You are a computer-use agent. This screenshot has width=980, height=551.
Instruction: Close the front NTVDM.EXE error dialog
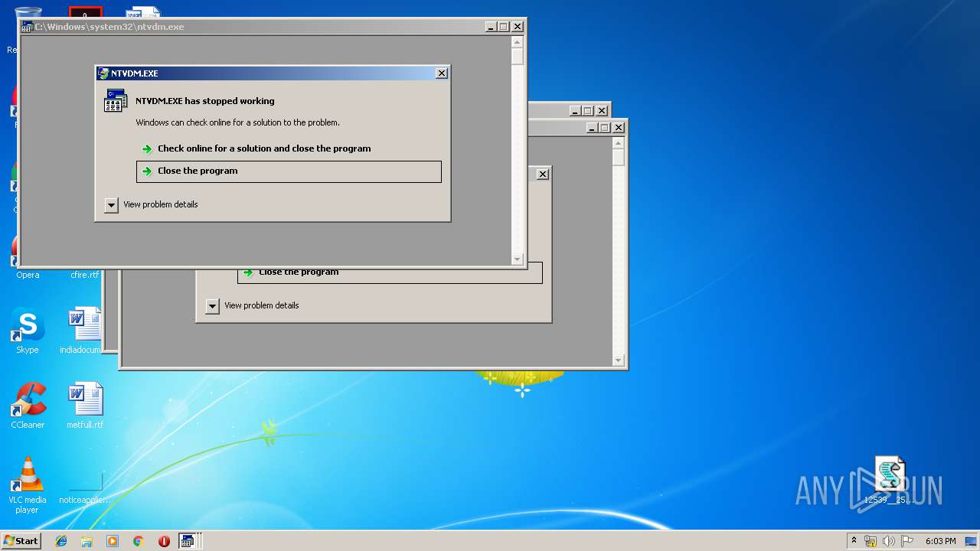pyautogui.click(x=441, y=73)
